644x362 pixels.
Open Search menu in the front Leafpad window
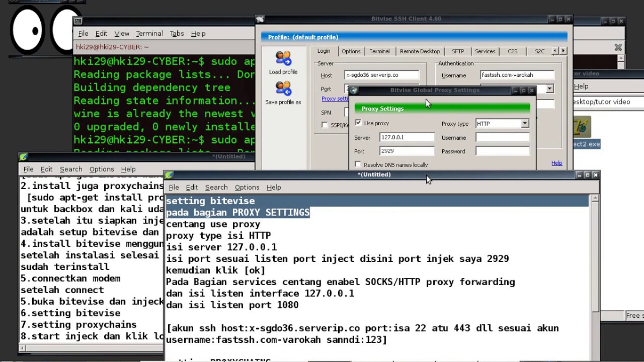216,187
